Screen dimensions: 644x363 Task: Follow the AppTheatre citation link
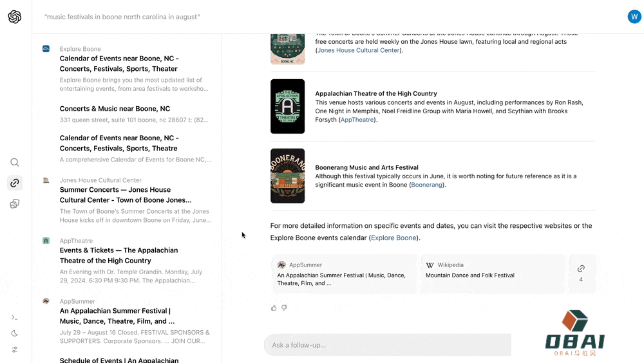tap(357, 120)
